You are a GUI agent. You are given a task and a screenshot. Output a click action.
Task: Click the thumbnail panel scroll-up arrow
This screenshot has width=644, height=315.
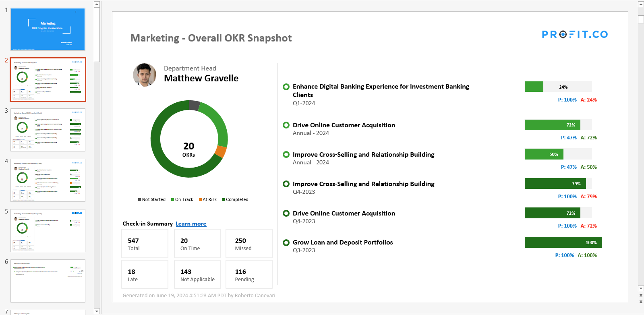97,4
